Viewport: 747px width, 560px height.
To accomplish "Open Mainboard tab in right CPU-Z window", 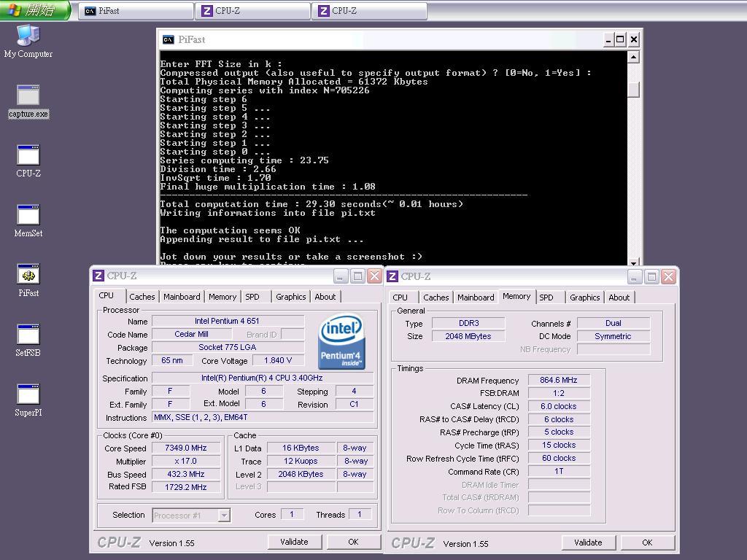I will tap(476, 297).
